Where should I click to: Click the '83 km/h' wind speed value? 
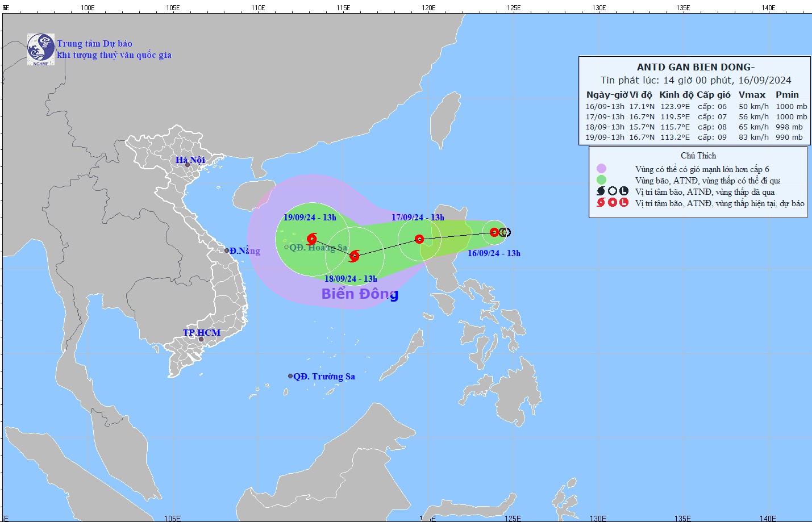pyautogui.click(x=753, y=137)
